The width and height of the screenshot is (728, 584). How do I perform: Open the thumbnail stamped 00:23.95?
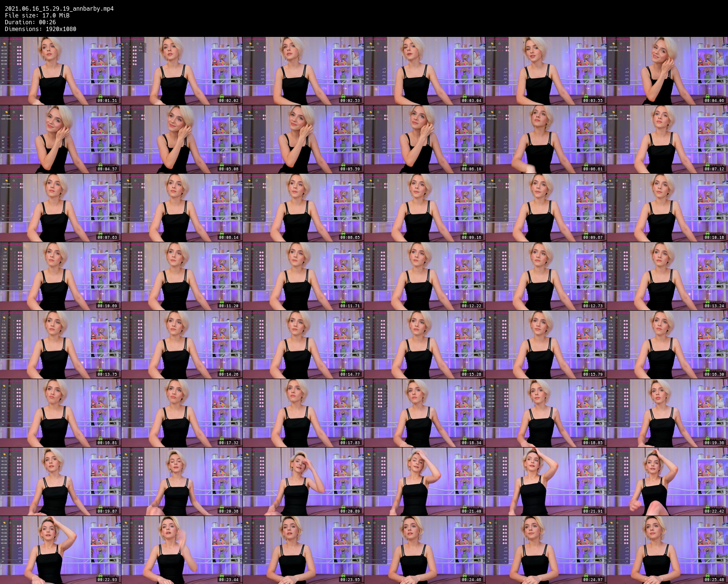[x=303, y=550]
